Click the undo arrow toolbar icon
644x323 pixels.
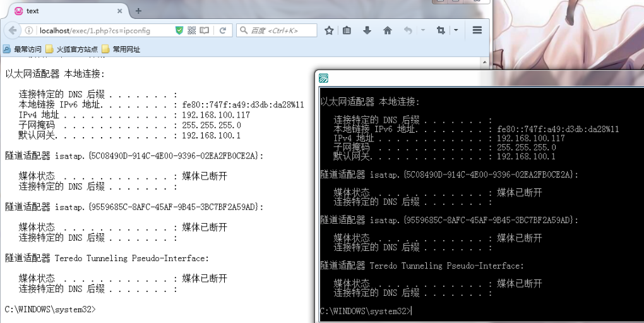click(x=408, y=30)
